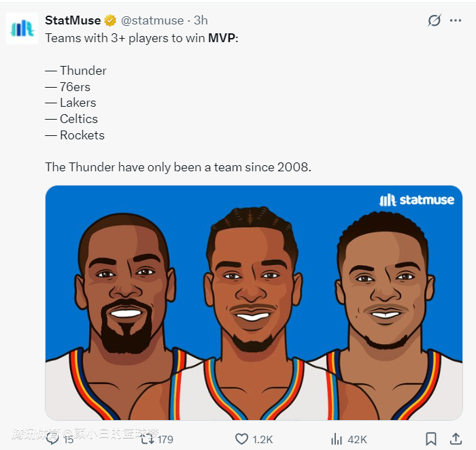View post analytics bar-chart icon
Screen dimensions: 476x450
(x=337, y=439)
